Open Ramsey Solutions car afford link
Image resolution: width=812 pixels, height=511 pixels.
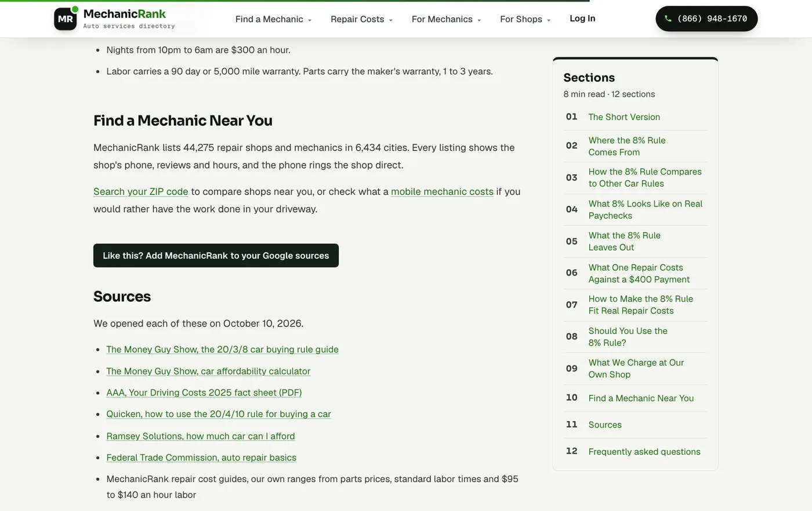(201, 436)
